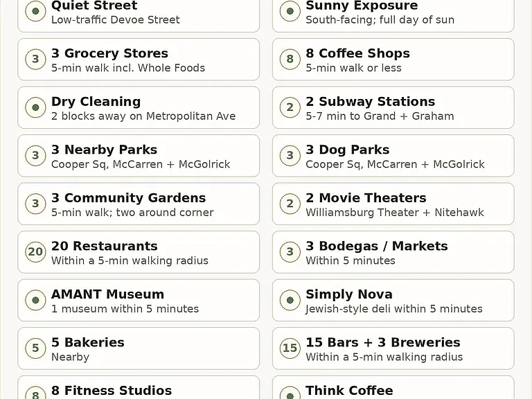Image resolution: width=532 pixels, height=399 pixels.
Task: Open the 8 Fitness Studios card
Action: click(139, 387)
